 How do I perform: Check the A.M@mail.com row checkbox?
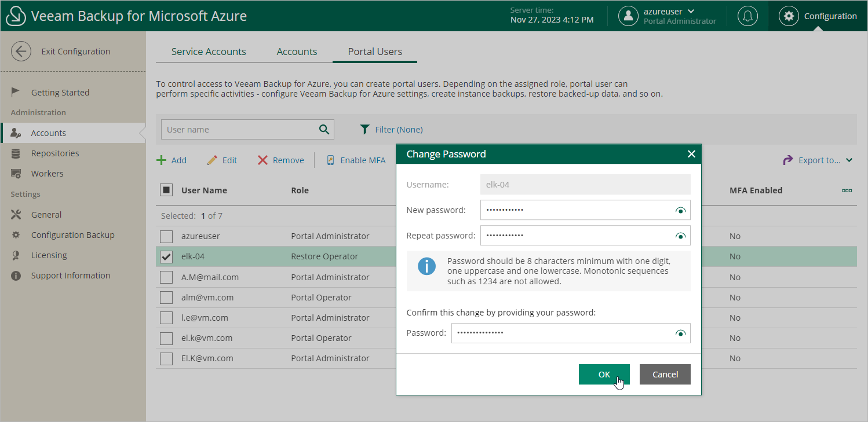click(x=166, y=277)
